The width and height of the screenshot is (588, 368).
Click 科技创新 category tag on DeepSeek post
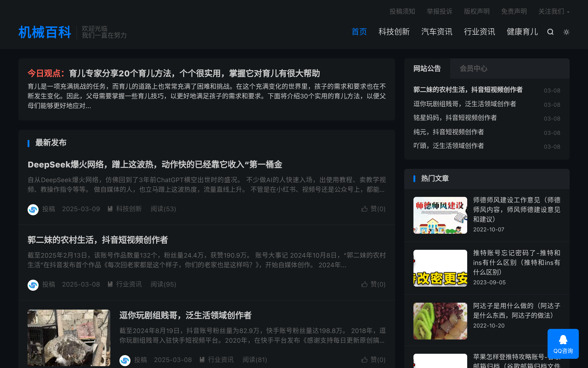tap(129, 209)
